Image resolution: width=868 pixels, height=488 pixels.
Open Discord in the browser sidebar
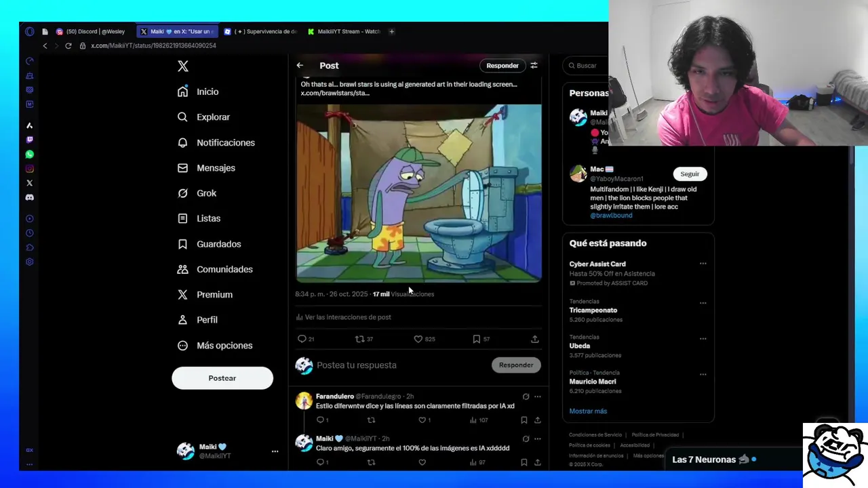pos(29,197)
